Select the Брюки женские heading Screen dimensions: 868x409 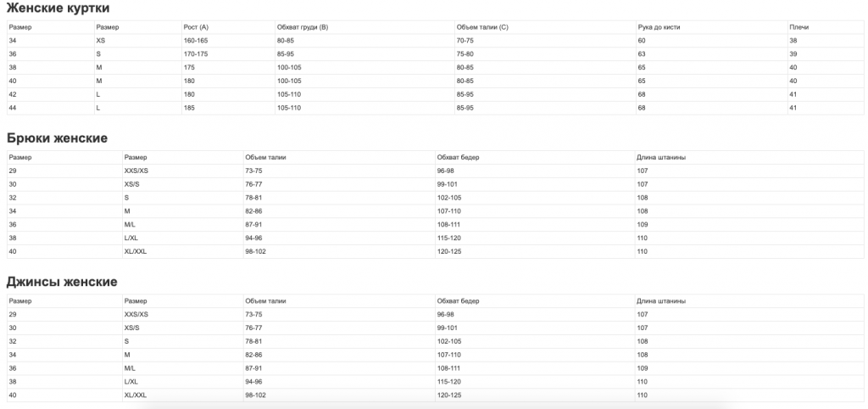tap(57, 138)
